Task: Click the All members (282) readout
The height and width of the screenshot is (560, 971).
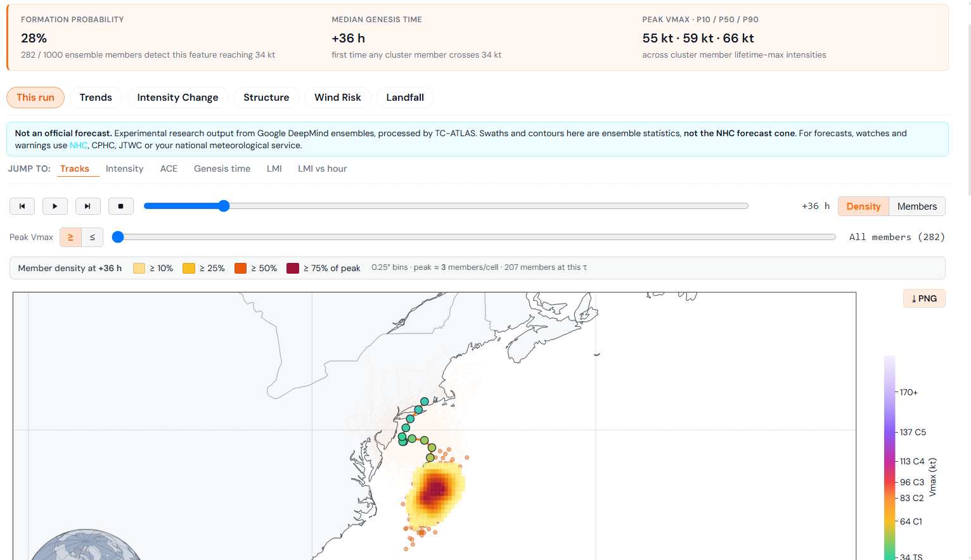Action: 897,237
